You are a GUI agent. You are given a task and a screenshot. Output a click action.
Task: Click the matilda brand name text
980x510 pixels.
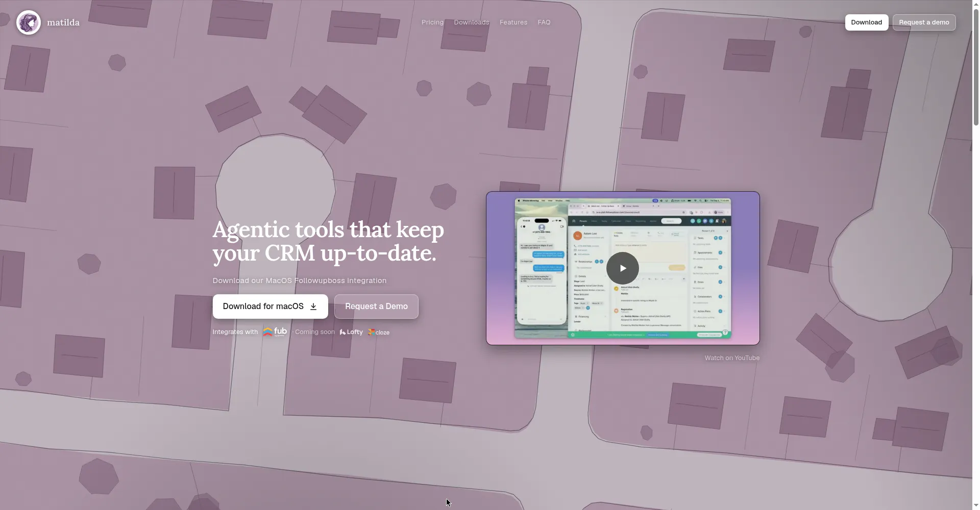(63, 22)
